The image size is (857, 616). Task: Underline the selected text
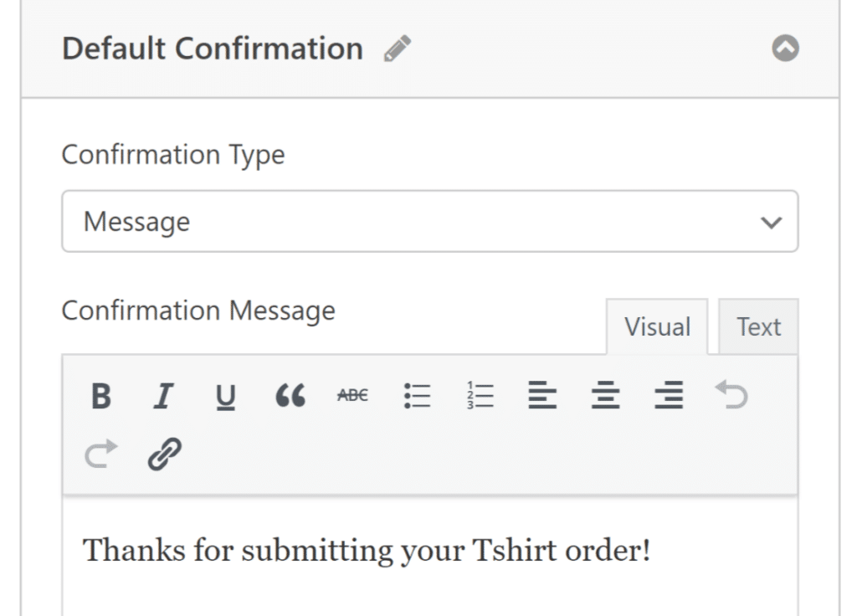click(x=225, y=396)
